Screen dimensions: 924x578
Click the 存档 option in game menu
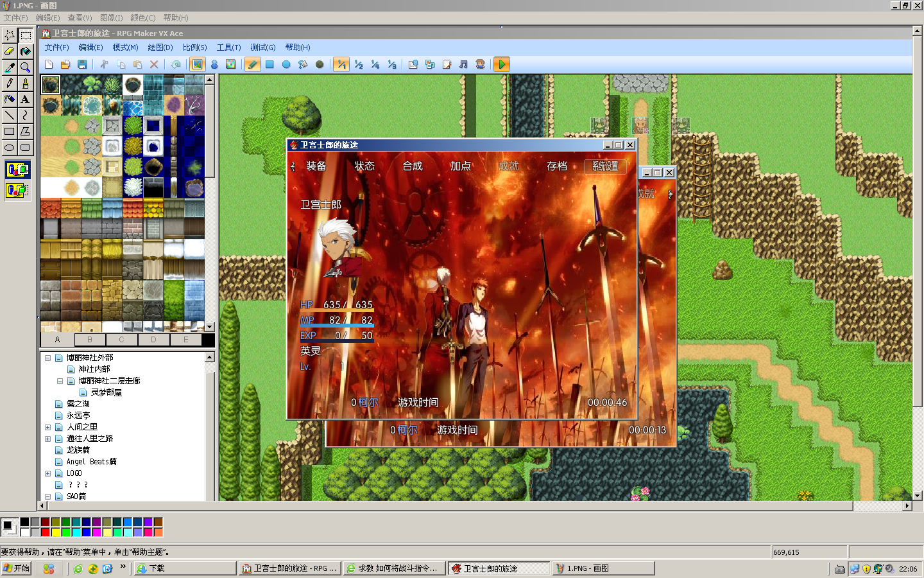[x=557, y=166]
